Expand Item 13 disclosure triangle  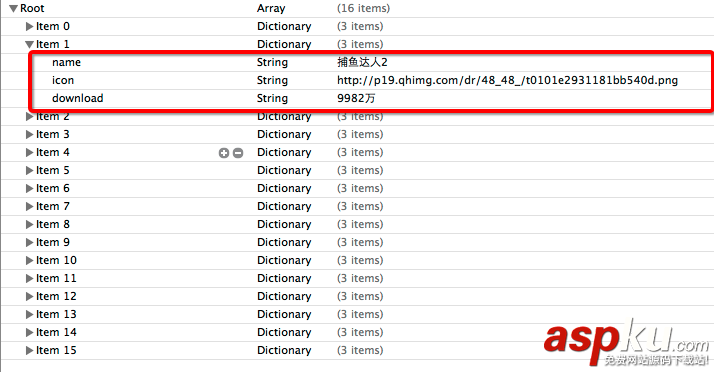point(29,314)
